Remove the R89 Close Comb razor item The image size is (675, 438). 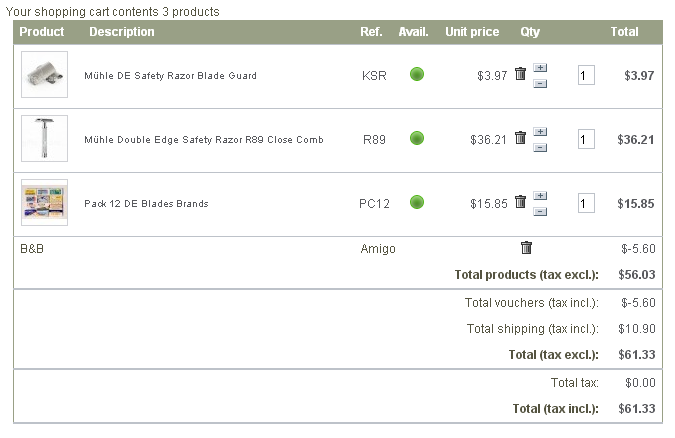(x=520, y=138)
